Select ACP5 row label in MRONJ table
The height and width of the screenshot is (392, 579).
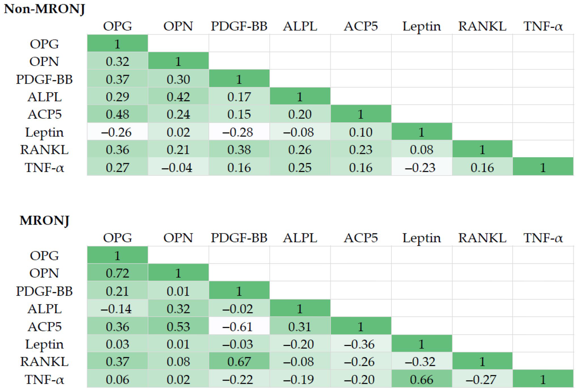pos(44,327)
